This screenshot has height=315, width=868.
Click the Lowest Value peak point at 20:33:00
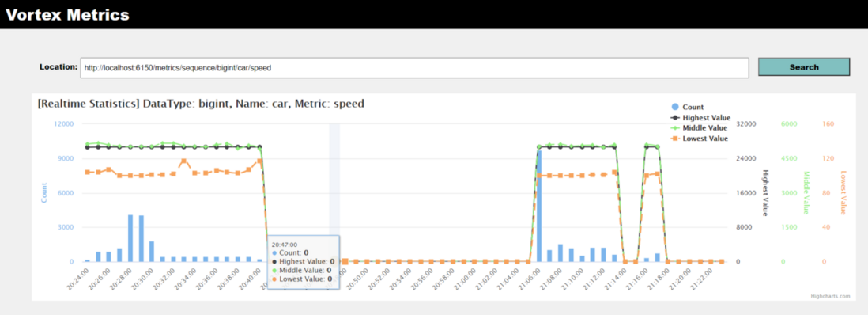(x=183, y=161)
